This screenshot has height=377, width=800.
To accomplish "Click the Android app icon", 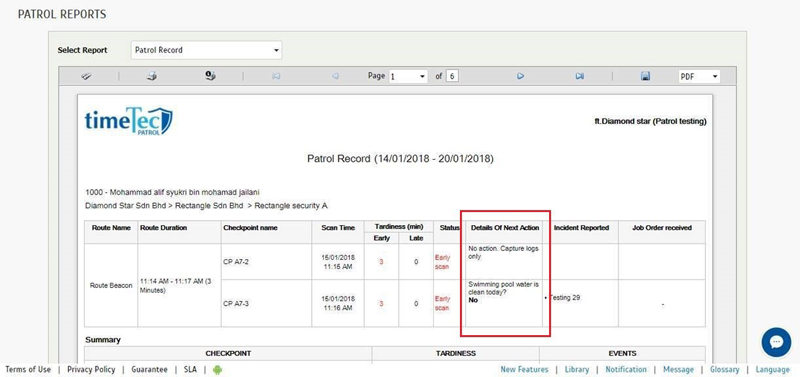I will pos(217,370).
